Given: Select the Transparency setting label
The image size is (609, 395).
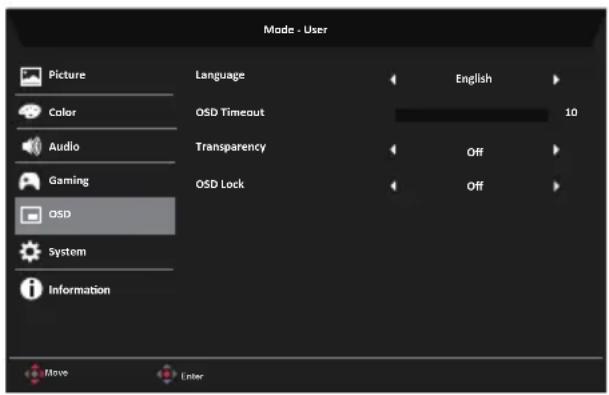Looking at the screenshot, I should [231, 147].
